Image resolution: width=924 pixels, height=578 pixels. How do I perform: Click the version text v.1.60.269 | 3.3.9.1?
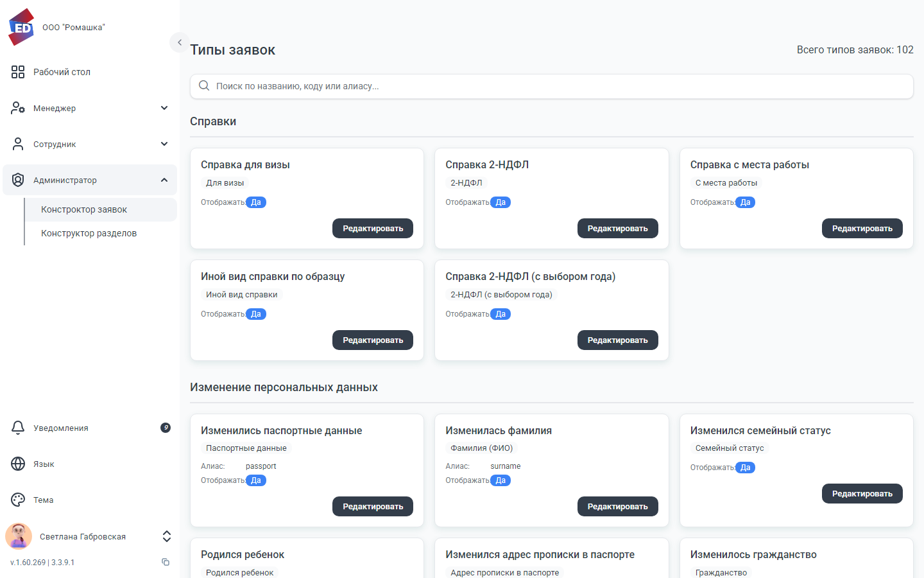click(x=42, y=562)
